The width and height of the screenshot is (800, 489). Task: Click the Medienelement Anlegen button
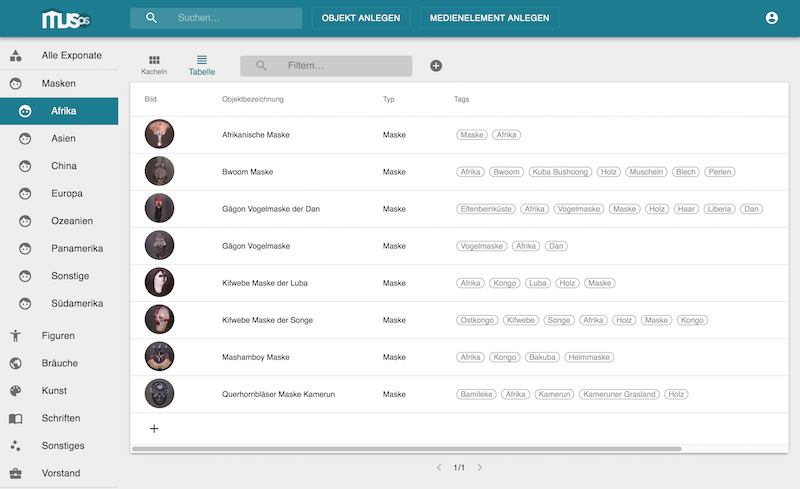[x=489, y=18]
